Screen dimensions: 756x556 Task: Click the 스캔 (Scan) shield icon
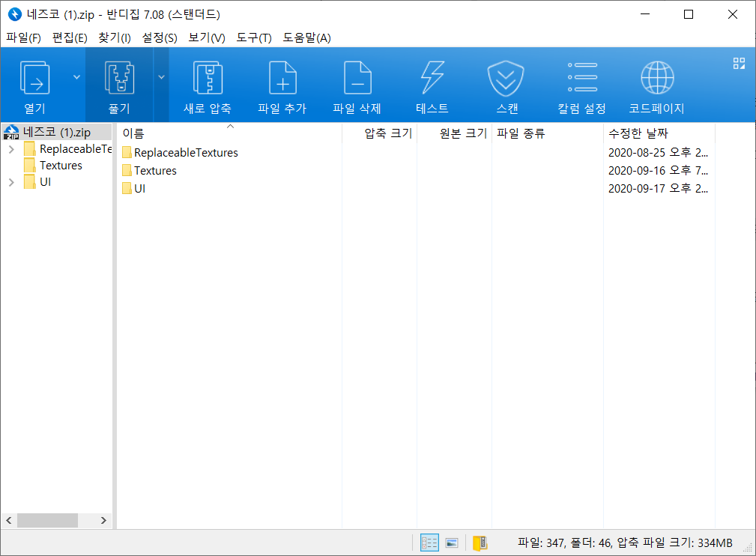505,78
